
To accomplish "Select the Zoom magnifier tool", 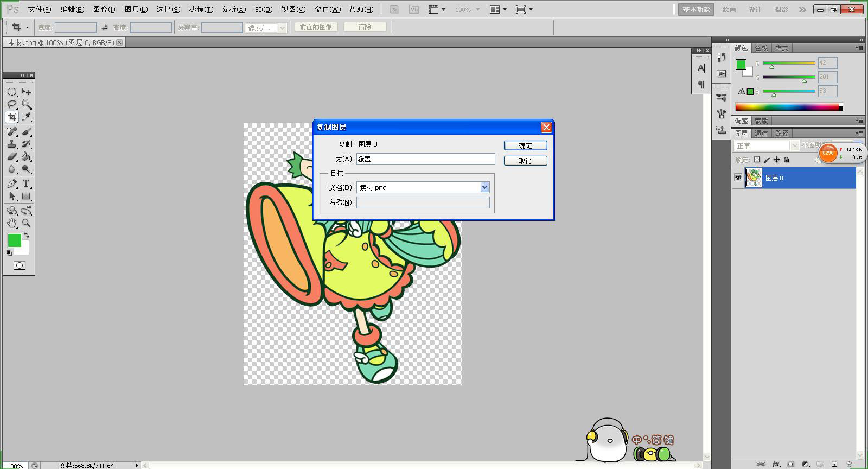I will 26,223.
